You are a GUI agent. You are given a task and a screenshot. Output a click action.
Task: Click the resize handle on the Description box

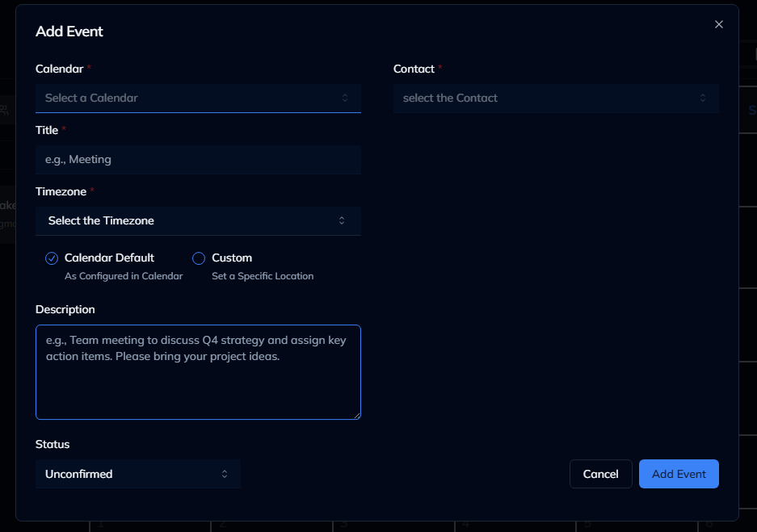[355, 414]
